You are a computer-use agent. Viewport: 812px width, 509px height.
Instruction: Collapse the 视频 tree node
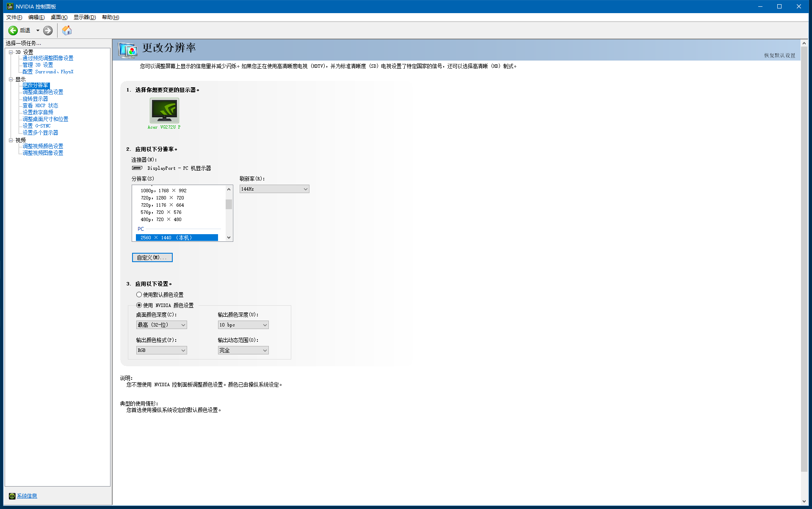[11, 140]
